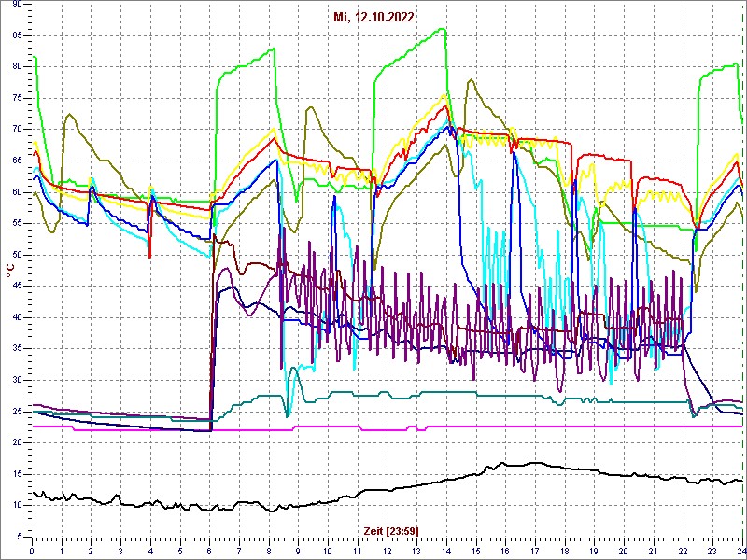Select the 30 tick label on temperature axis

pos(17,381)
